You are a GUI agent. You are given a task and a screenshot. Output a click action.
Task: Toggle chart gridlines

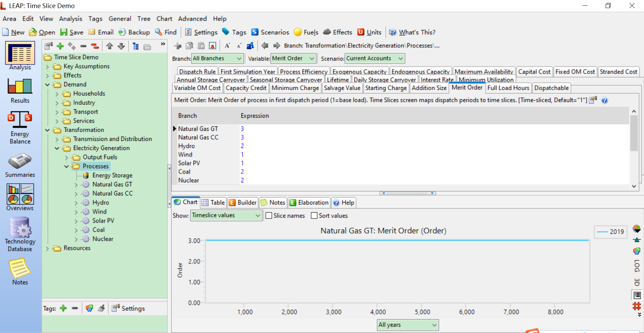[637, 306]
